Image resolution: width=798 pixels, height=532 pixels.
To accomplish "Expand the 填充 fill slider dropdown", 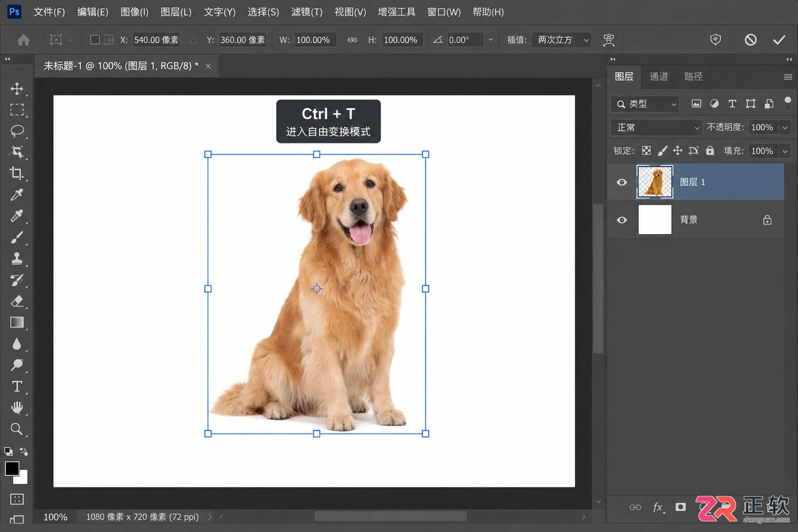I will pos(785,151).
